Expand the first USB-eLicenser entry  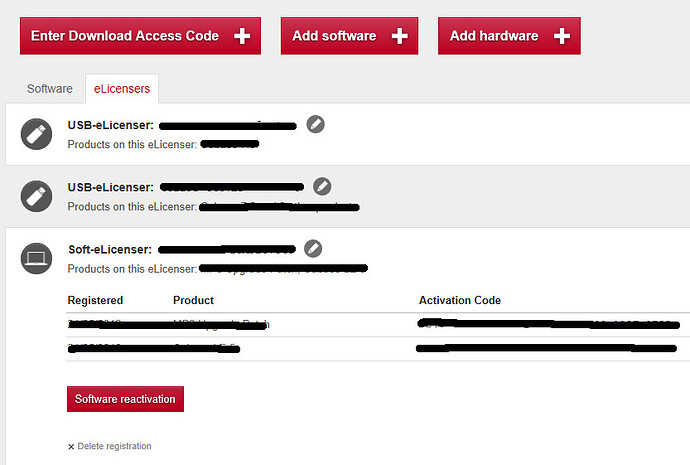coord(110,125)
